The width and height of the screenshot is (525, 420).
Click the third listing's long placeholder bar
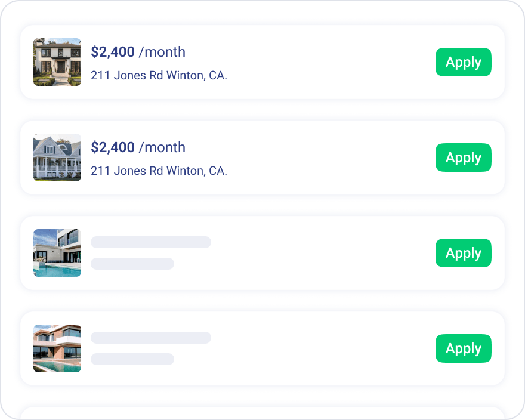[151, 242]
